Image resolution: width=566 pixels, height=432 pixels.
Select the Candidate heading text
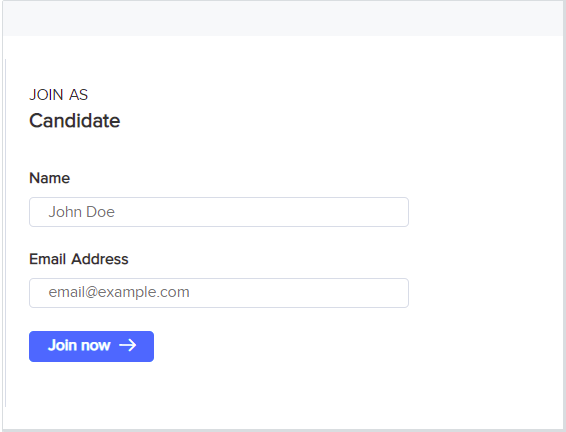(75, 121)
